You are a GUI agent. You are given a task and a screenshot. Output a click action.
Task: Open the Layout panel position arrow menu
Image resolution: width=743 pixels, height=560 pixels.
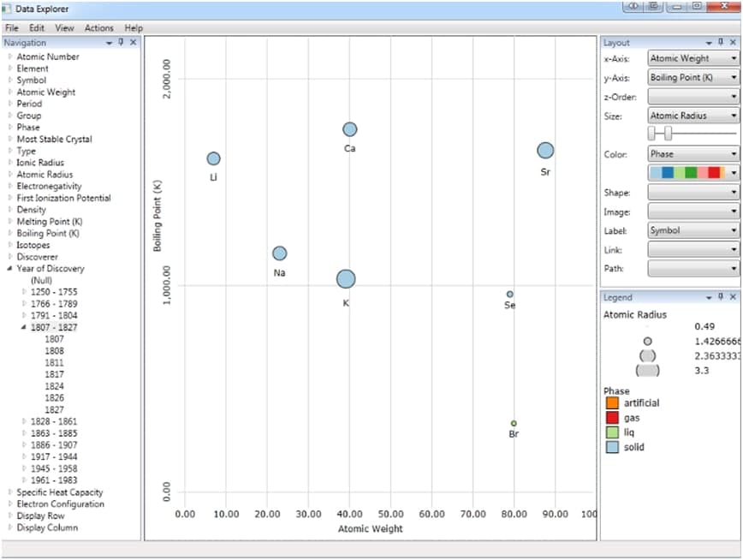coord(708,42)
